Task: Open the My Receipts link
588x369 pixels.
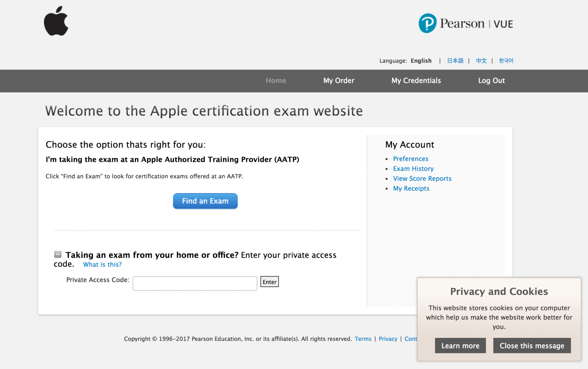Action: (411, 188)
